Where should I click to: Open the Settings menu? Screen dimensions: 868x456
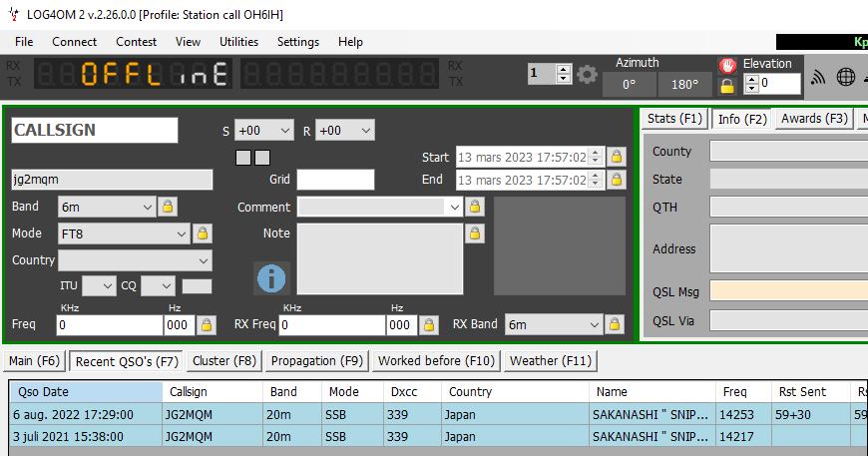tap(298, 42)
